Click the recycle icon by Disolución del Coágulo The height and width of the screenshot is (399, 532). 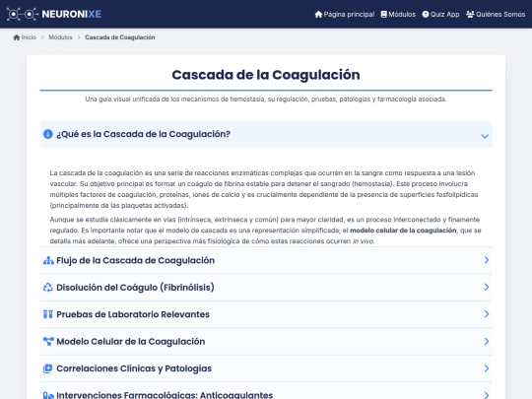tap(48, 288)
